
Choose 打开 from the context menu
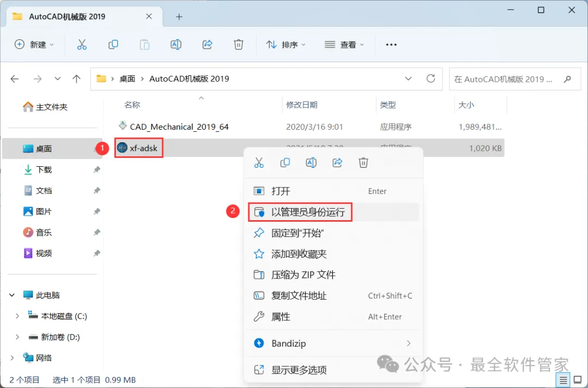(x=333, y=191)
